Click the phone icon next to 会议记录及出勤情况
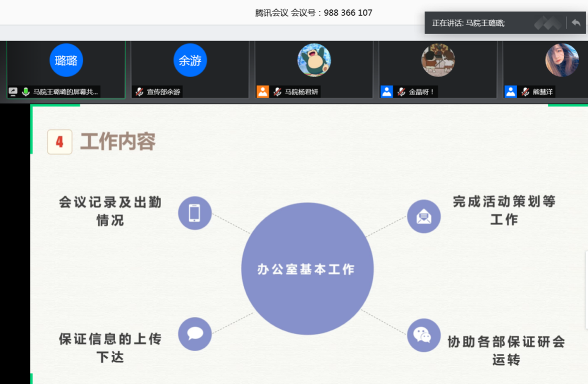The height and width of the screenshot is (384, 588). [x=195, y=213]
